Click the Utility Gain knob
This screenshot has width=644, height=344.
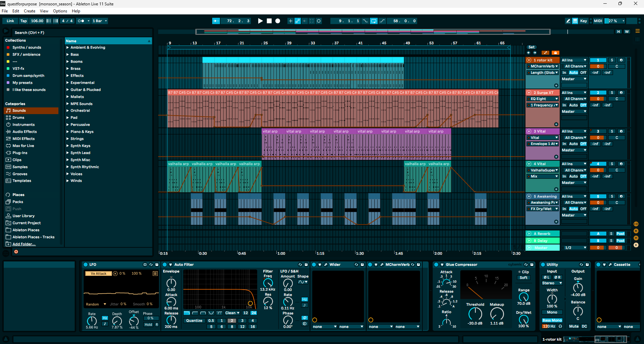pyautogui.click(x=578, y=287)
